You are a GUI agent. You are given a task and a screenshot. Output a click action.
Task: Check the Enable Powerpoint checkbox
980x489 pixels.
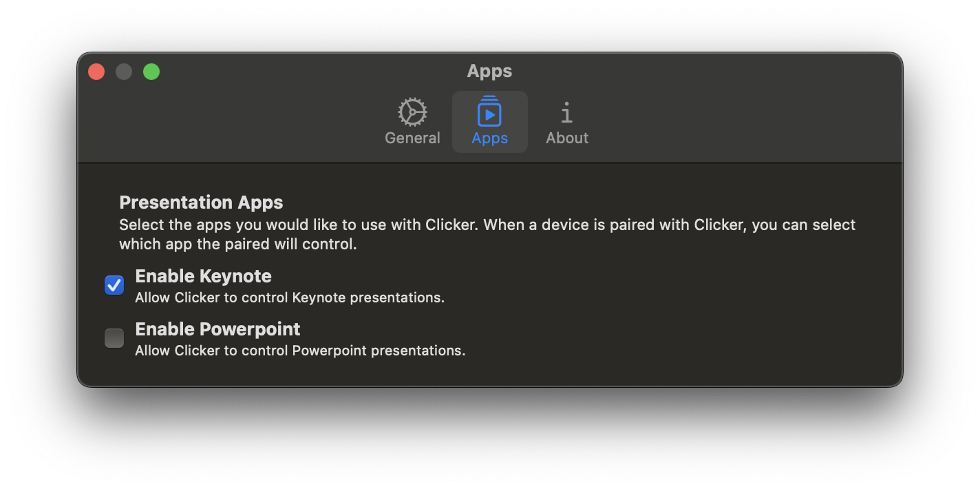114,338
